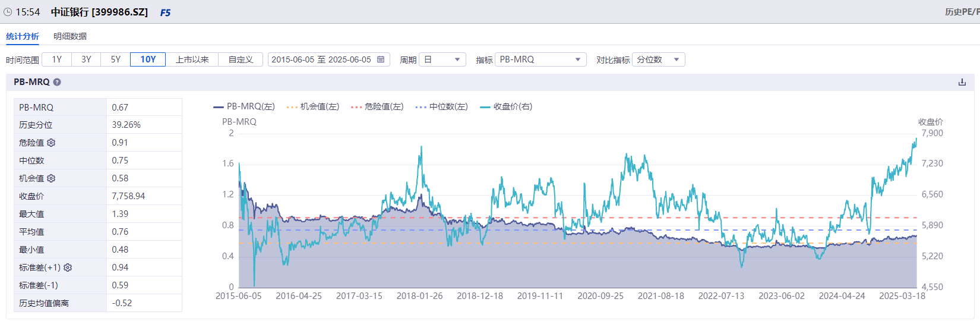This screenshot has width=980, height=321.
Task: Click the help question mark next to PB-MRQ
Action: (x=57, y=82)
